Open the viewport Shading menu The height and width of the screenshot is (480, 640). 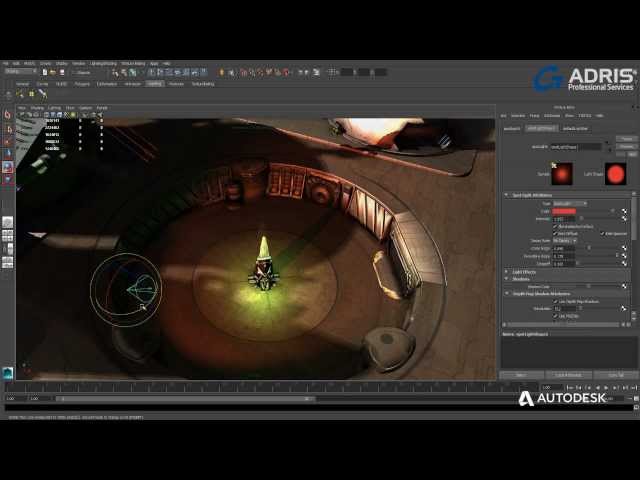pyautogui.click(x=37, y=108)
